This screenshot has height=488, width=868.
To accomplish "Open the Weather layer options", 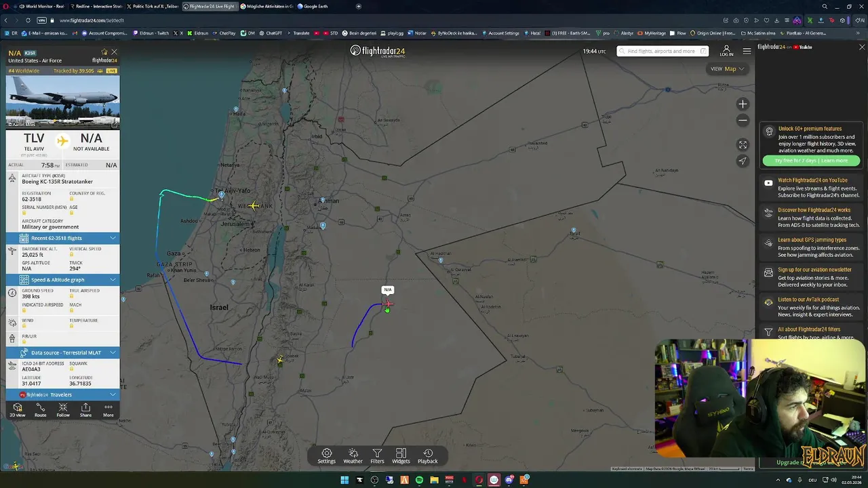I will [x=353, y=456].
